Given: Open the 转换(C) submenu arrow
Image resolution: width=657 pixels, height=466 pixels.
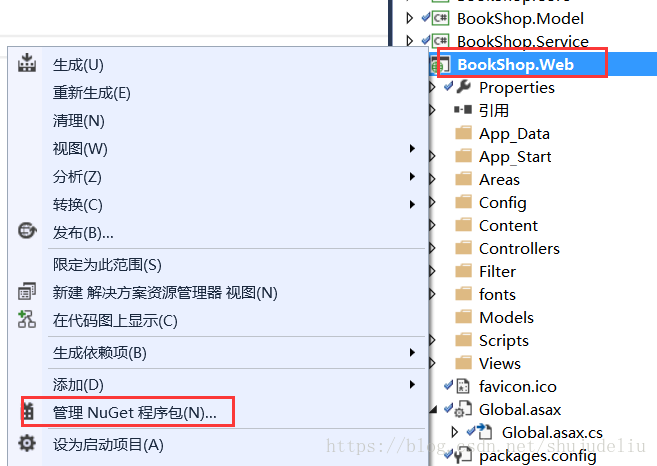Looking at the screenshot, I should coord(412,205).
